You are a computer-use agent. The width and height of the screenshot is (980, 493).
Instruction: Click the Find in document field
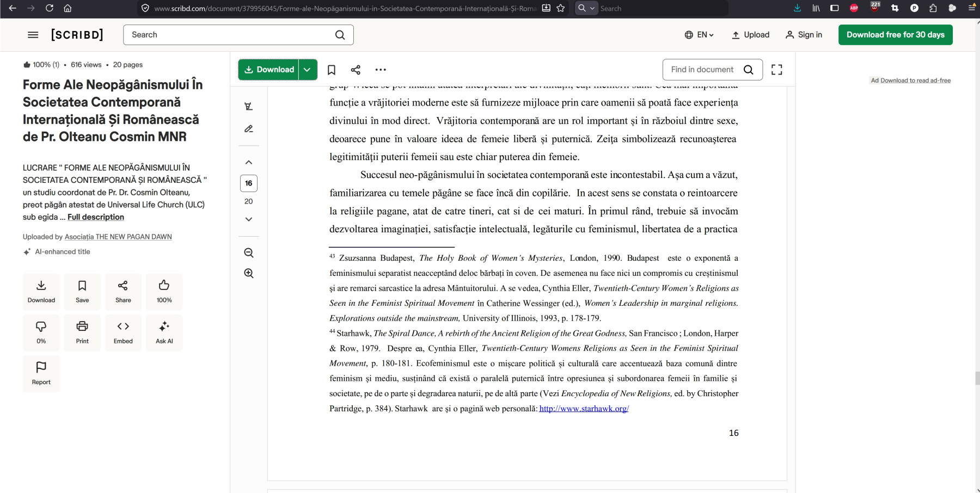(x=702, y=70)
